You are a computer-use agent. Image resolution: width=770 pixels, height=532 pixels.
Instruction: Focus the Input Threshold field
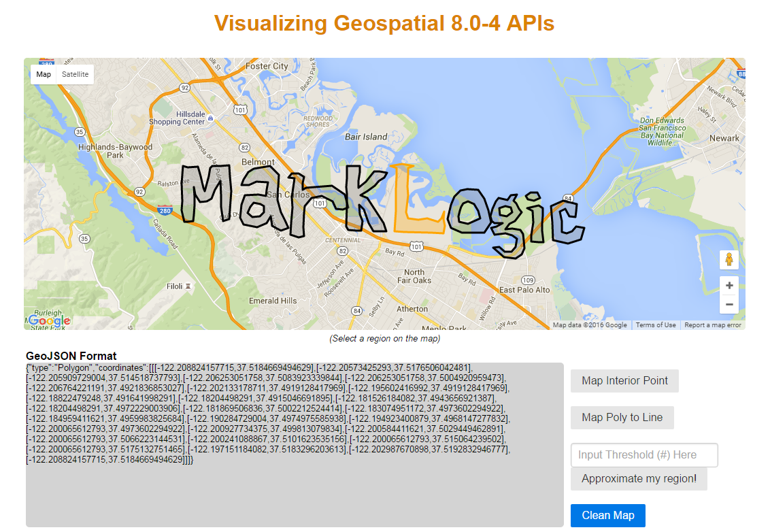pyautogui.click(x=644, y=455)
